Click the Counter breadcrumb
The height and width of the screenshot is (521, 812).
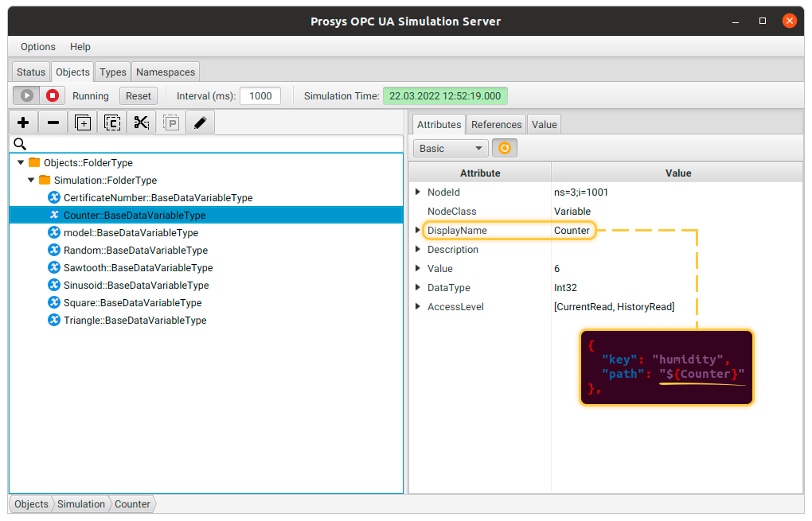click(x=132, y=504)
